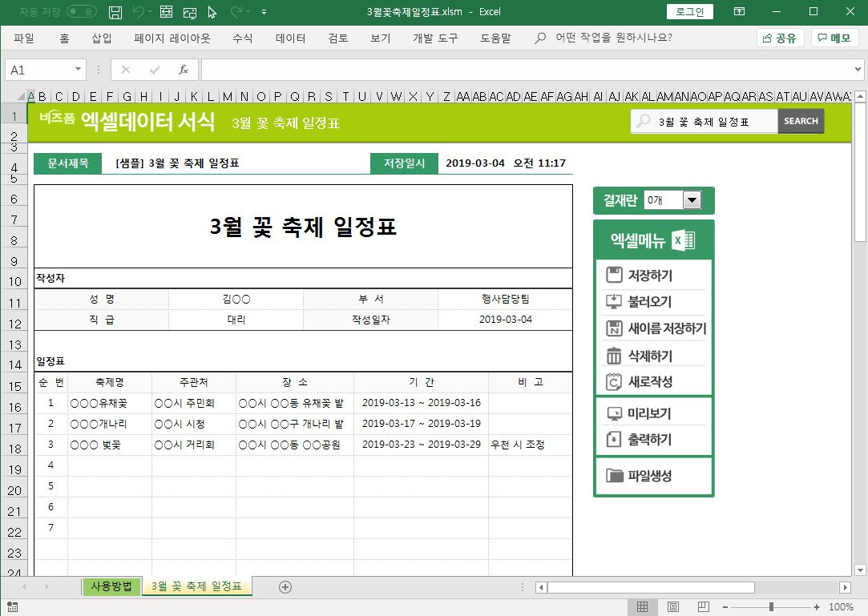Switch to Page Layout view in status bar

pos(673,607)
